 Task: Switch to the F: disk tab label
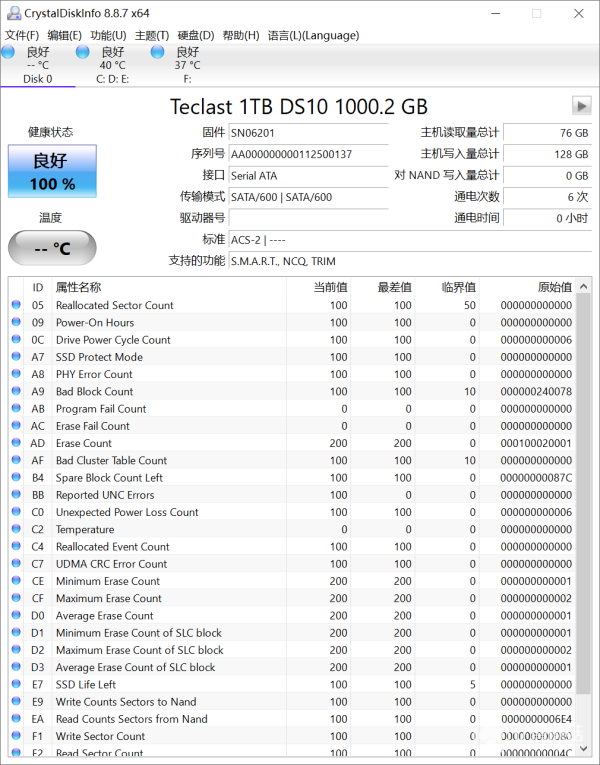coord(187,79)
